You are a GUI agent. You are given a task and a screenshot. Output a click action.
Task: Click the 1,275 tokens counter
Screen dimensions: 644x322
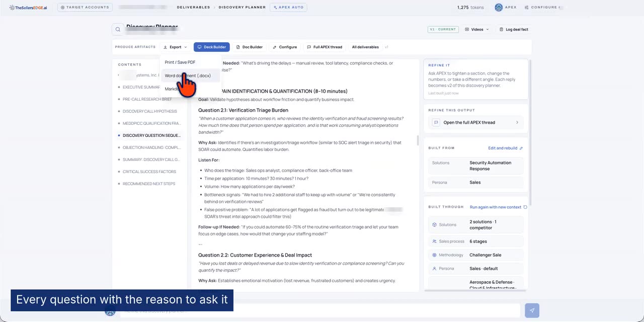[x=470, y=8]
